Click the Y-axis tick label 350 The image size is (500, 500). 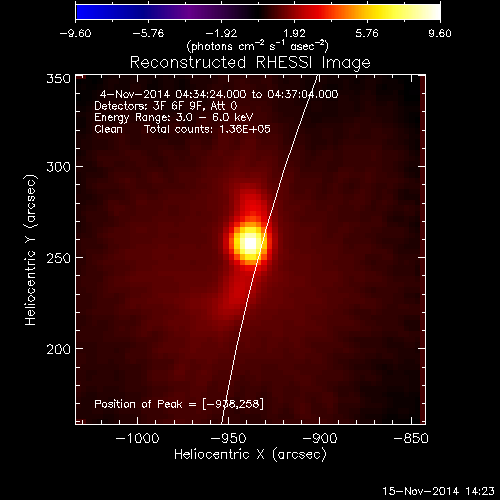pyautogui.click(x=59, y=79)
